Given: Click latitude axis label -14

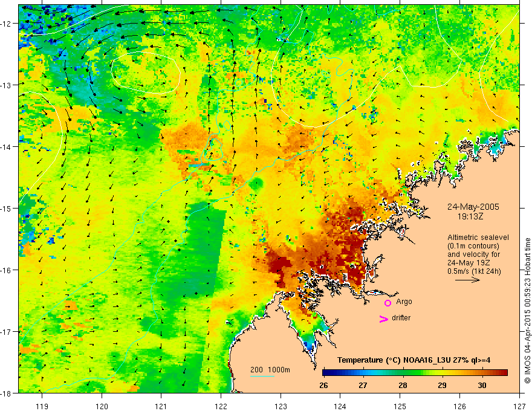Looking at the screenshot, I should click(6, 147).
